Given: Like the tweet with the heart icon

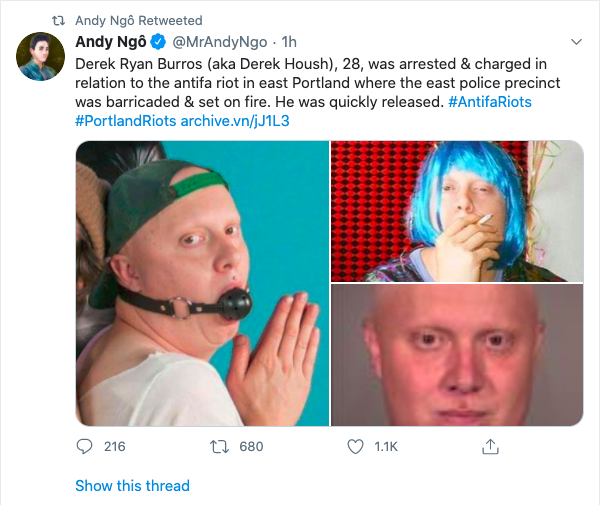Looking at the screenshot, I should point(355,446).
